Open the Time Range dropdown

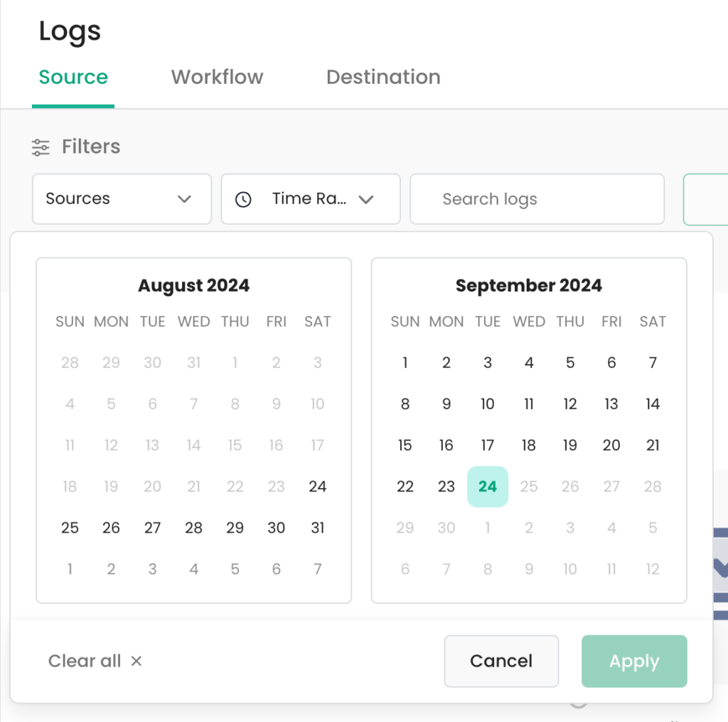point(311,199)
